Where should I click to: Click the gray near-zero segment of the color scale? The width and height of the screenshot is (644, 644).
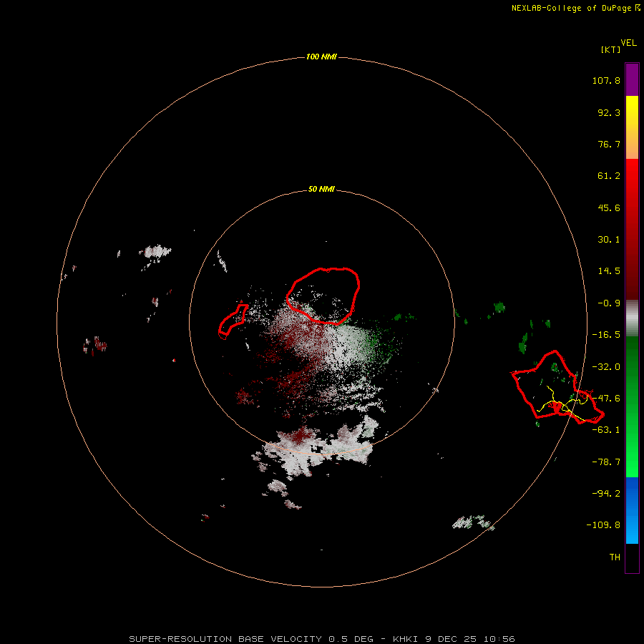pyautogui.click(x=632, y=318)
